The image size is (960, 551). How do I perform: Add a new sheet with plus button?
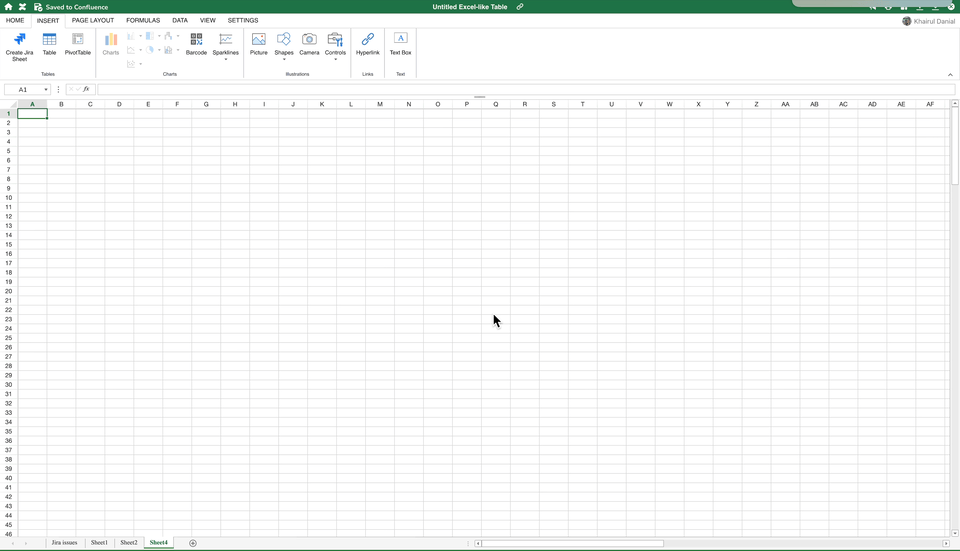193,543
